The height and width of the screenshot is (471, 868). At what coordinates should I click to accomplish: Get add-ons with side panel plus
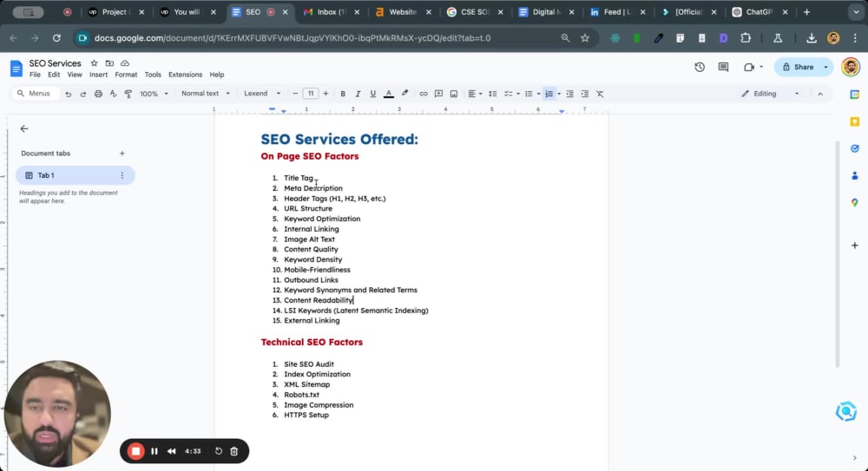pyautogui.click(x=855, y=245)
